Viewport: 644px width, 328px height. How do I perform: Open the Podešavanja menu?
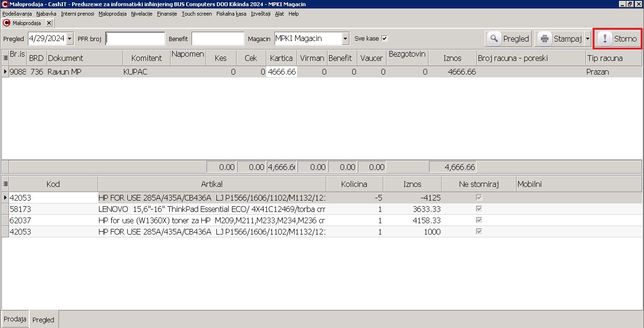(17, 14)
